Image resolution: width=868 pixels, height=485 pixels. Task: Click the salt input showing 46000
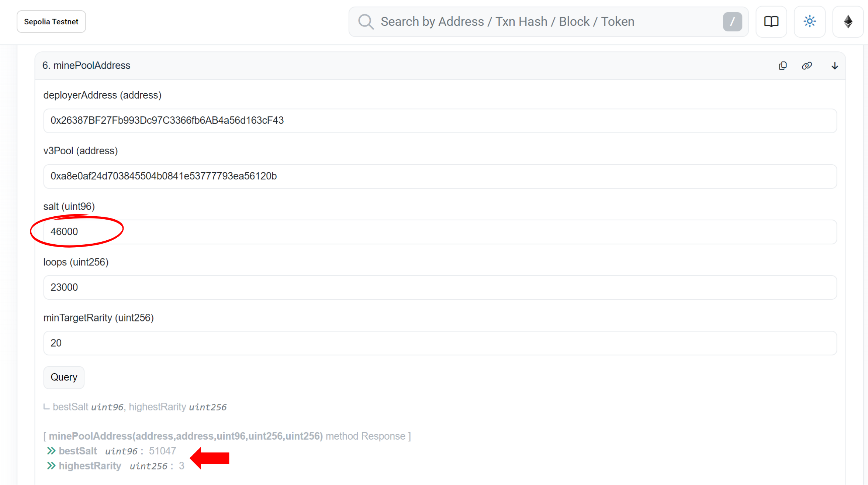tap(440, 232)
